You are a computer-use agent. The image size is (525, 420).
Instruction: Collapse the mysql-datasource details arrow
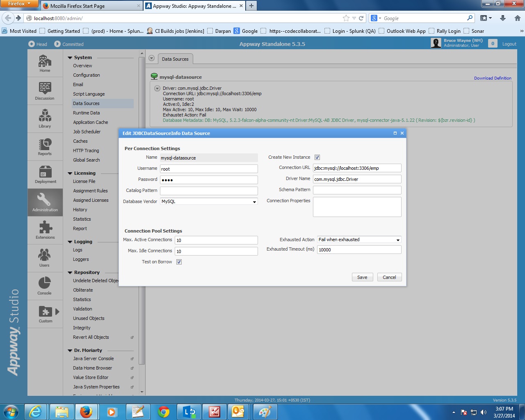[x=157, y=88]
